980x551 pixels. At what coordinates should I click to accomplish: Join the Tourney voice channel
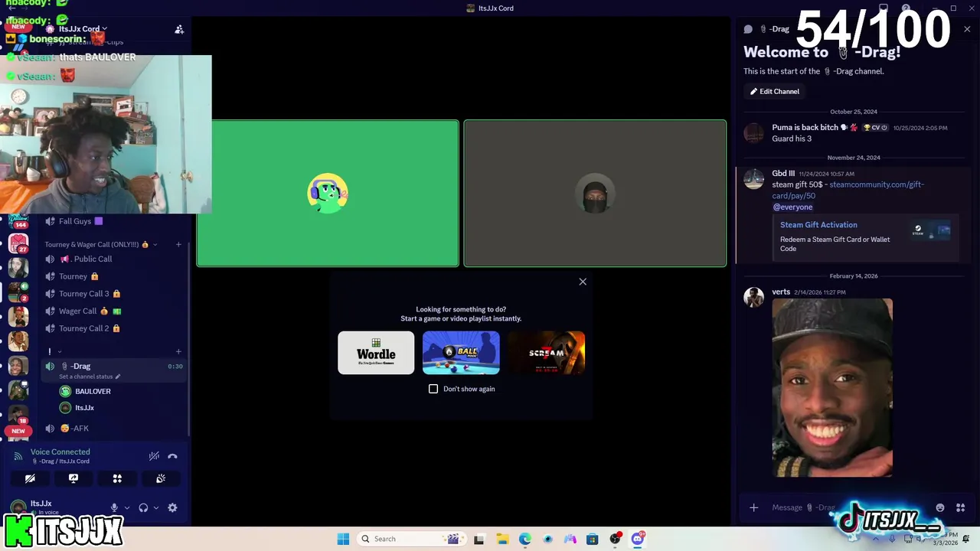[115, 276]
